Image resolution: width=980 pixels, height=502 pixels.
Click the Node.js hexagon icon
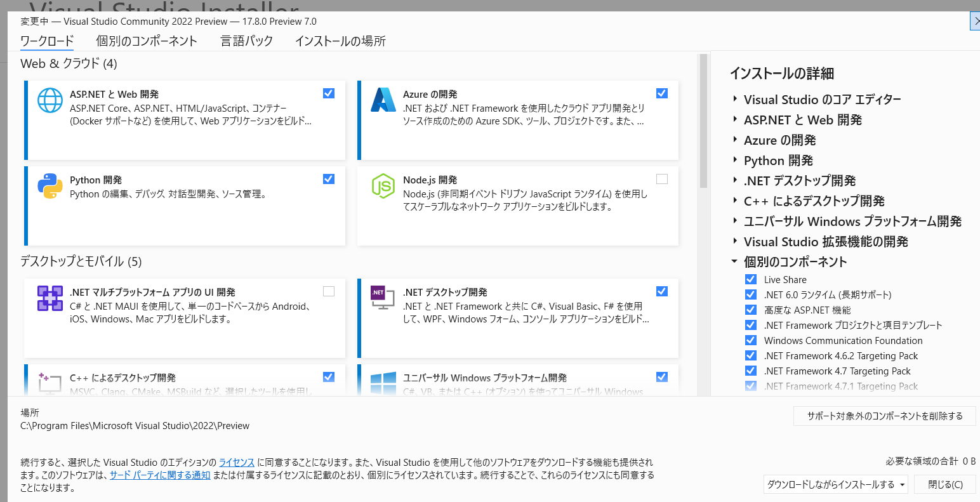(x=383, y=186)
